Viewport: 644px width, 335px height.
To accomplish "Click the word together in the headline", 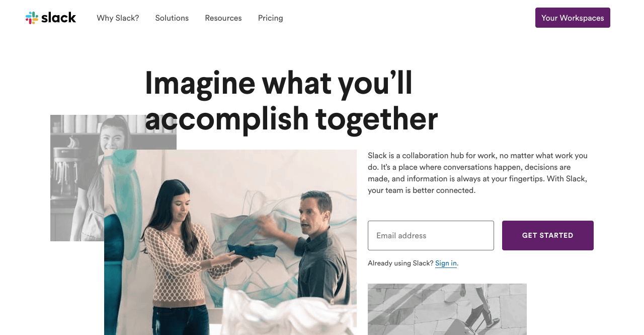I will click(x=377, y=119).
